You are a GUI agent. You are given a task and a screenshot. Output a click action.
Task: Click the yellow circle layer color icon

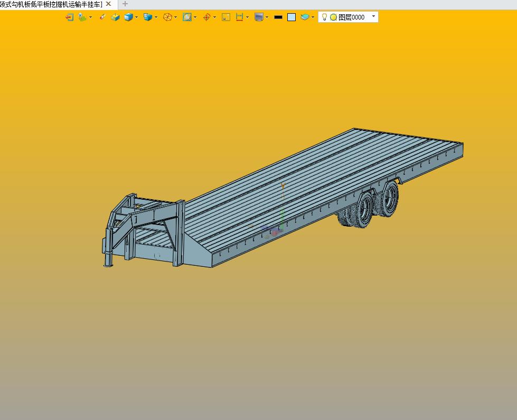pyautogui.click(x=333, y=17)
